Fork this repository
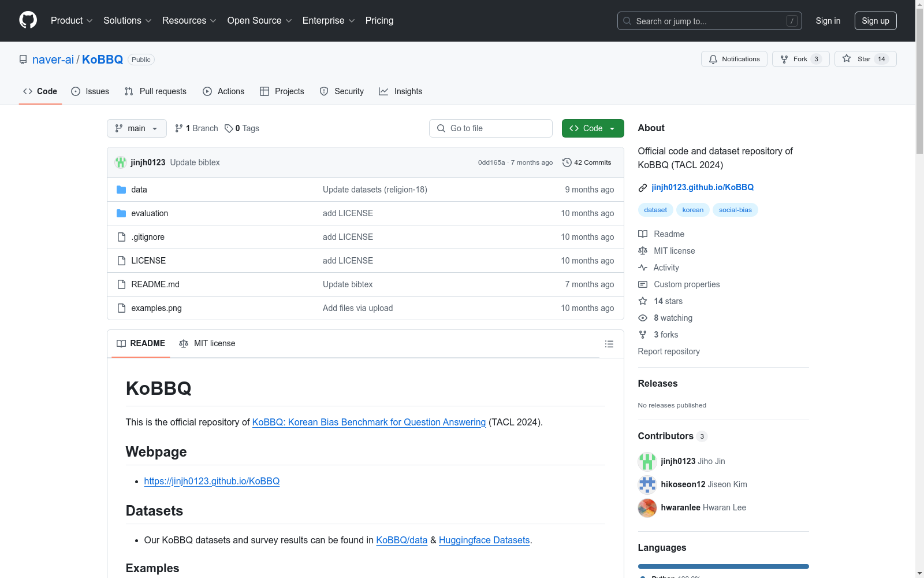The image size is (924, 578). pos(800,59)
